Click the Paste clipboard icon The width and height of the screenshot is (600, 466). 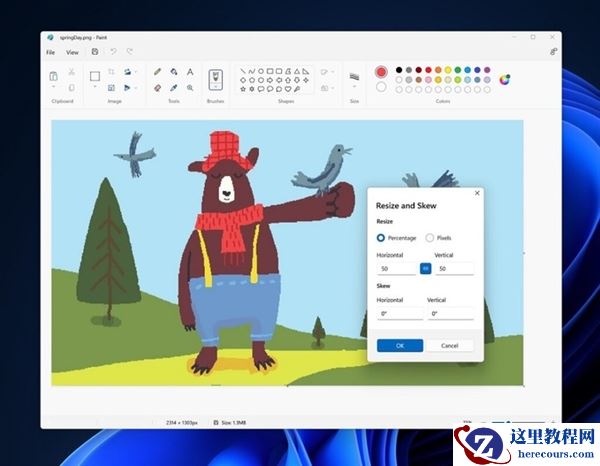pyautogui.click(x=55, y=75)
